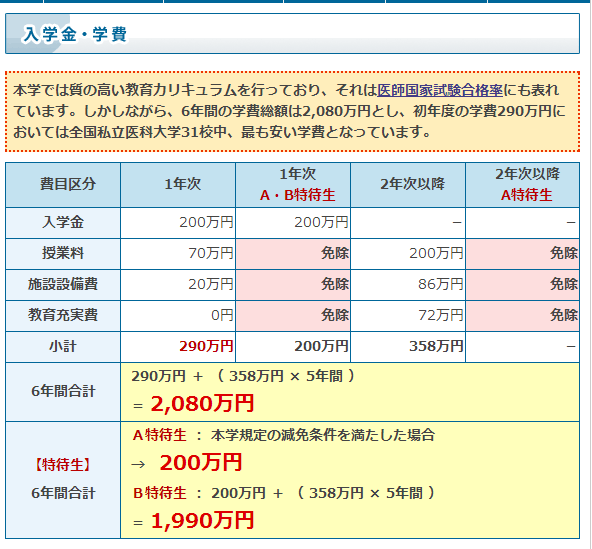Click the red 2,080万円 total
The height and width of the screenshot is (549, 592).
tap(202, 404)
